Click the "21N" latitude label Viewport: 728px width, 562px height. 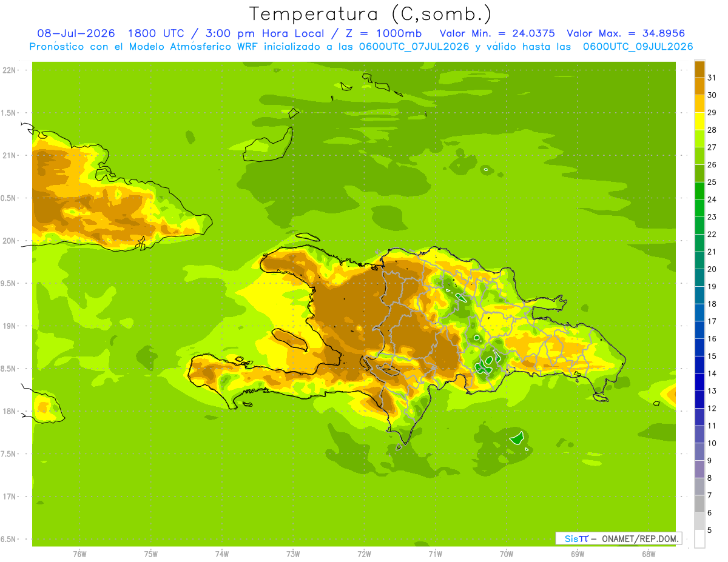tap(10, 156)
